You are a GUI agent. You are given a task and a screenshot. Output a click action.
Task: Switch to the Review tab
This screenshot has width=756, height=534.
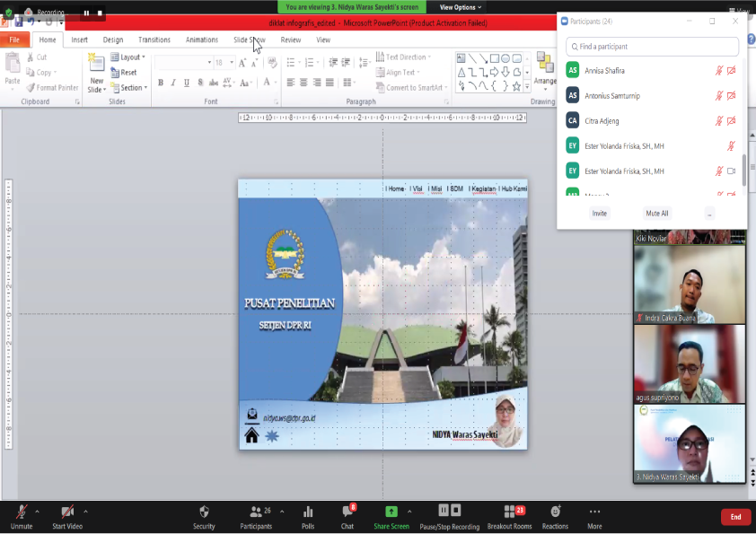[x=290, y=40]
